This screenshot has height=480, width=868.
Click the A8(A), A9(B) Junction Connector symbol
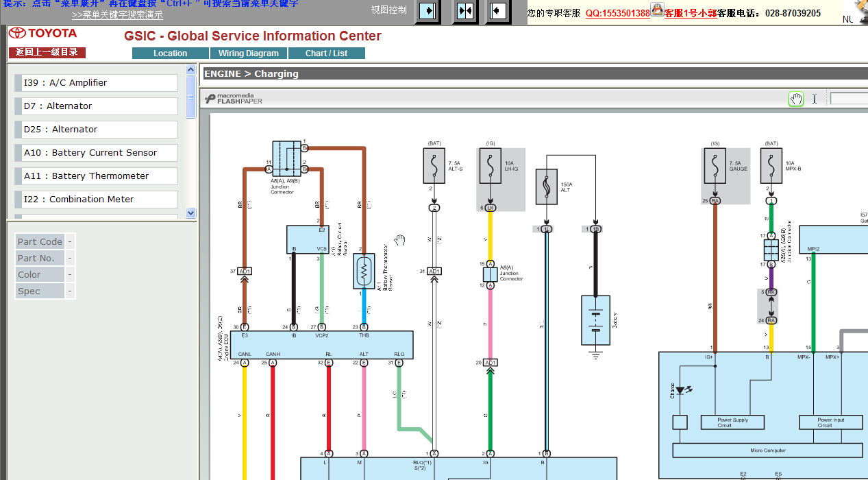[x=286, y=159]
